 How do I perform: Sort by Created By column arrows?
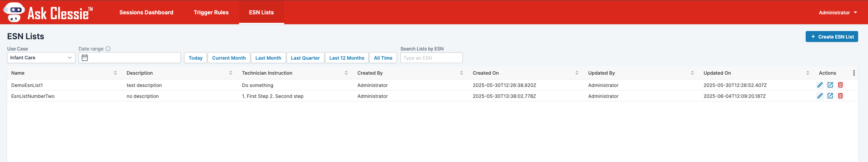(462, 73)
